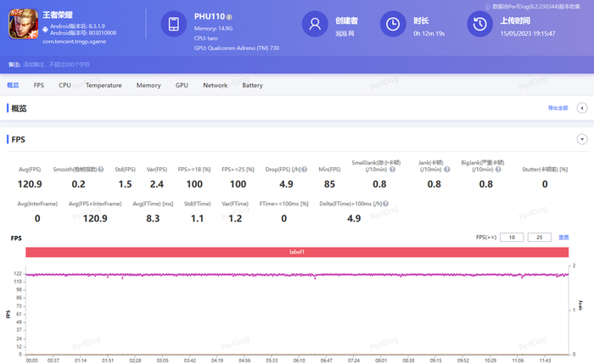Go to the Battery tab

click(x=252, y=86)
